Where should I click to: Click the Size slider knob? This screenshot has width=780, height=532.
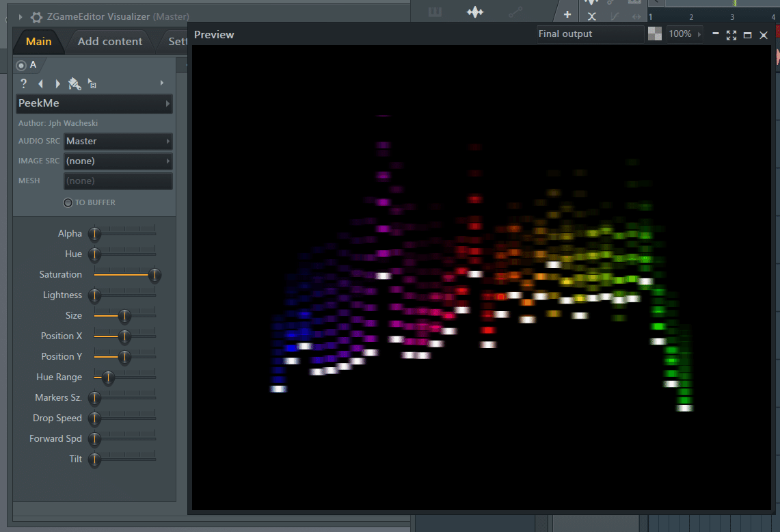pos(124,316)
